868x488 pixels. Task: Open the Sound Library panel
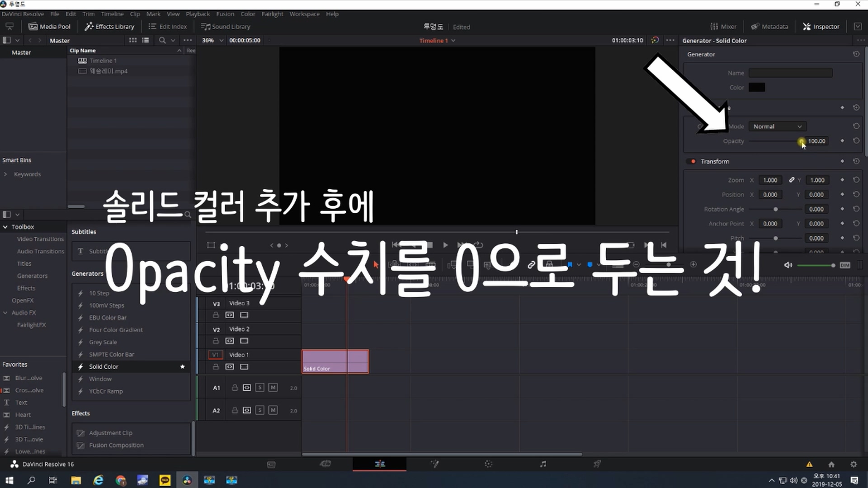225,27
